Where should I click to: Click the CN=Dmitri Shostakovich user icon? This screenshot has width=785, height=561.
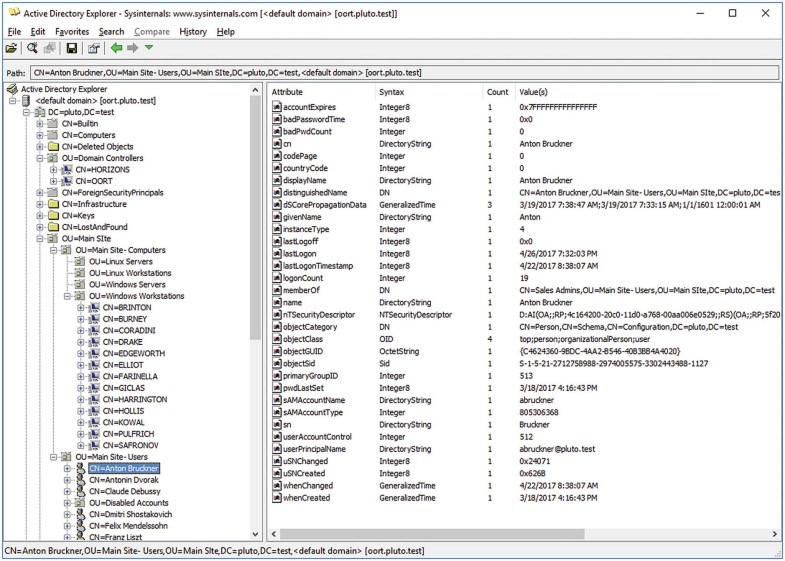coord(80,514)
